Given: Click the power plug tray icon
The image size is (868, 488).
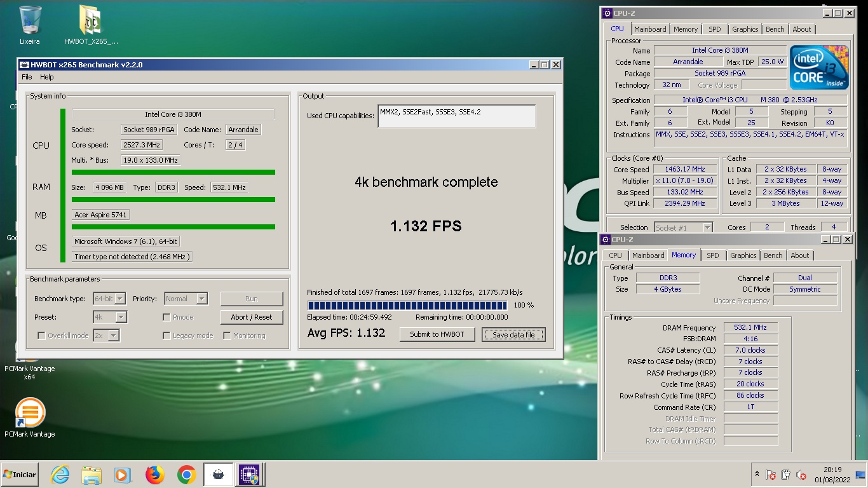Looking at the screenshot, I should (785, 475).
